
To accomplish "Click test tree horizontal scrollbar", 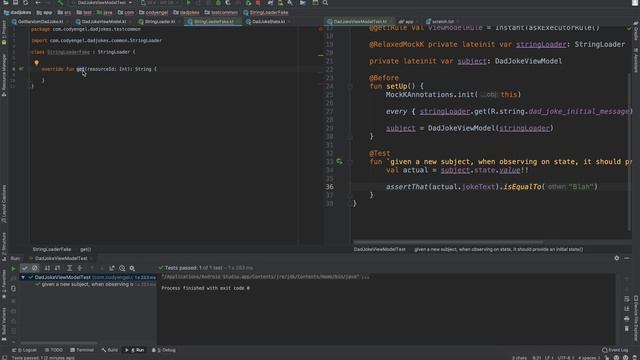I will [x=59, y=343].
